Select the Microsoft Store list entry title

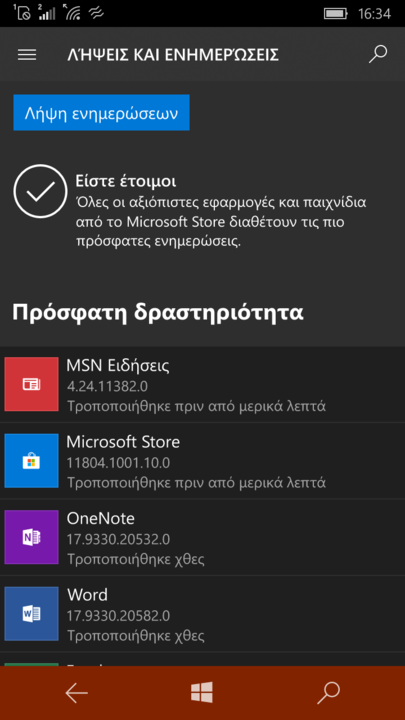(123, 442)
